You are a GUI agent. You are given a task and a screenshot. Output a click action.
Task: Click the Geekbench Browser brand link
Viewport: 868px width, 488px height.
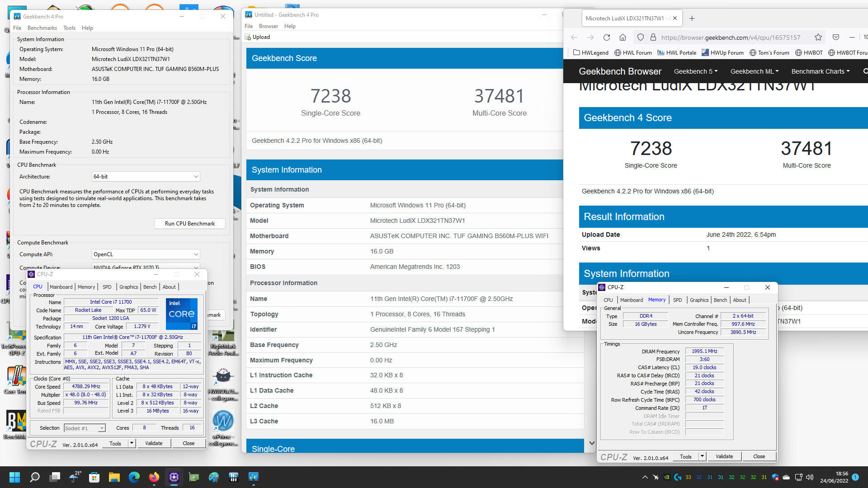pyautogui.click(x=620, y=71)
